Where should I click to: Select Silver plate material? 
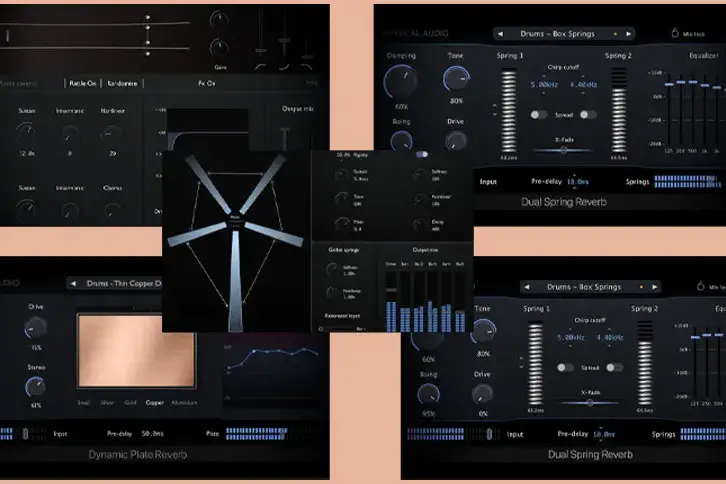[x=107, y=403]
